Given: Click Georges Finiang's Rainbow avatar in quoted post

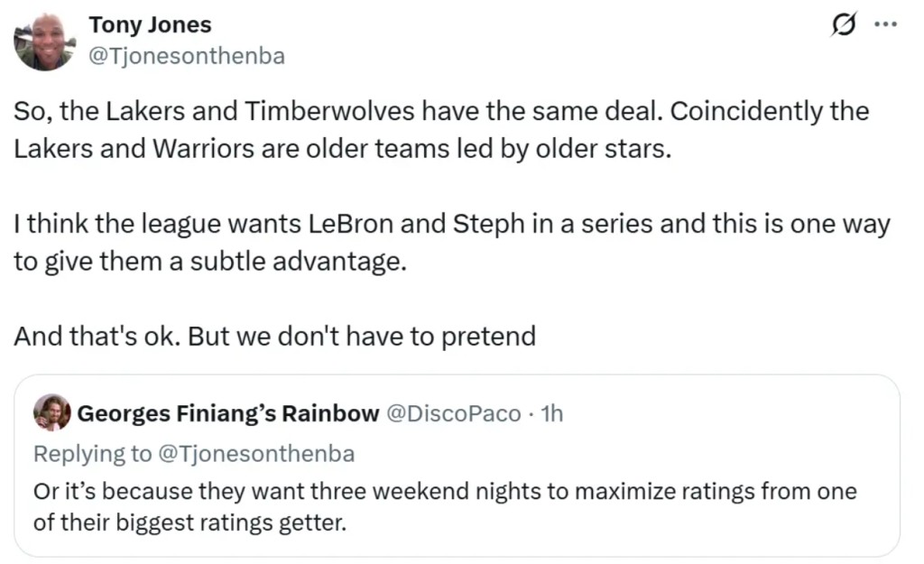Looking at the screenshot, I should (x=52, y=413).
